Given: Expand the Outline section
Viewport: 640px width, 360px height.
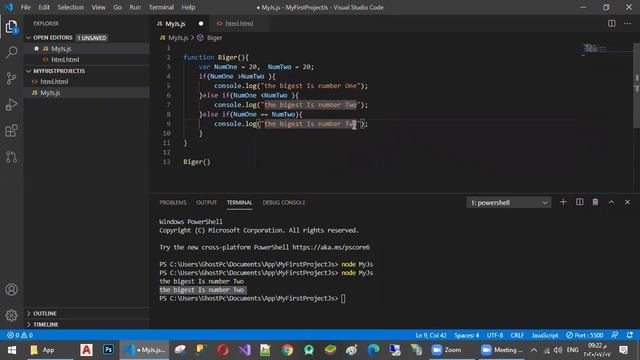Looking at the screenshot, I should click(87, 313).
